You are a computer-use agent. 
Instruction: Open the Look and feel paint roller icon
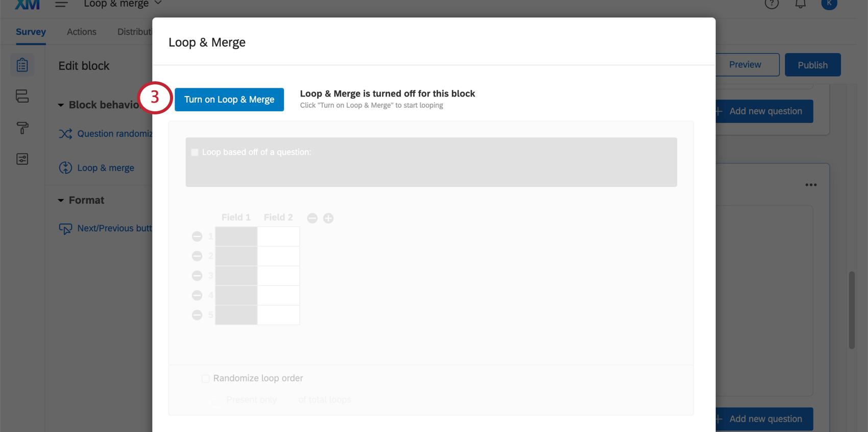tap(22, 128)
